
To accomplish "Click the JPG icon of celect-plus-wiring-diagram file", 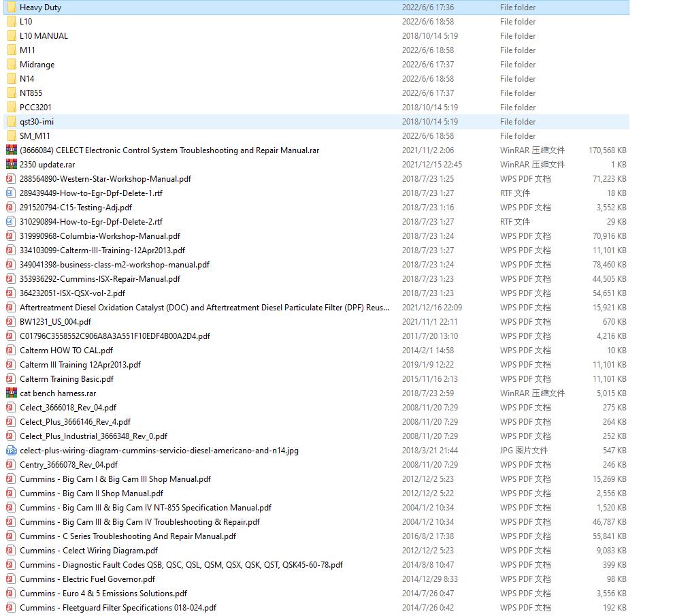I will (x=12, y=451).
